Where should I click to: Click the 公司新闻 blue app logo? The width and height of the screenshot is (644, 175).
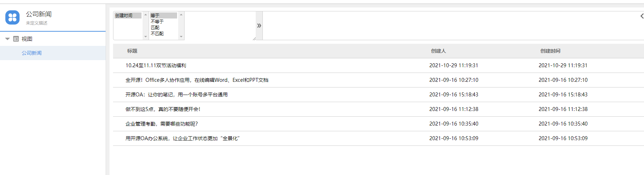click(x=12, y=17)
